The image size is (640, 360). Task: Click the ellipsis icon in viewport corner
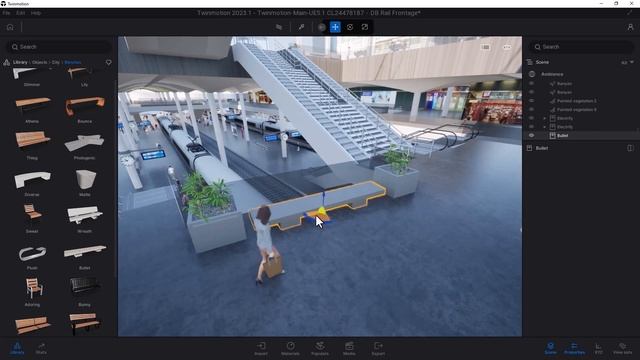click(507, 47)
